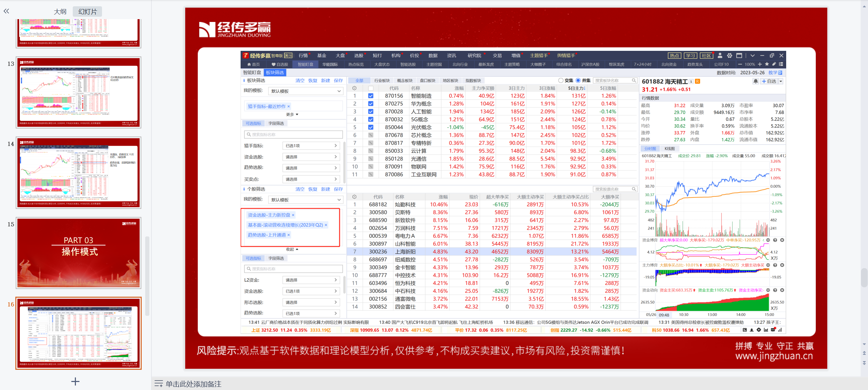The height and width of the screenshot is (390, 868).
Task: Click the 社区 button
Action: pyautogui.click(x=706, y=56)
